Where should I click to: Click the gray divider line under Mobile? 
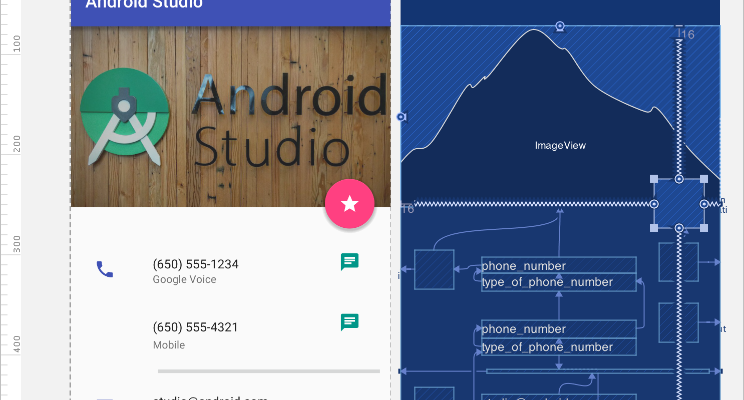[x=269, y=371]
